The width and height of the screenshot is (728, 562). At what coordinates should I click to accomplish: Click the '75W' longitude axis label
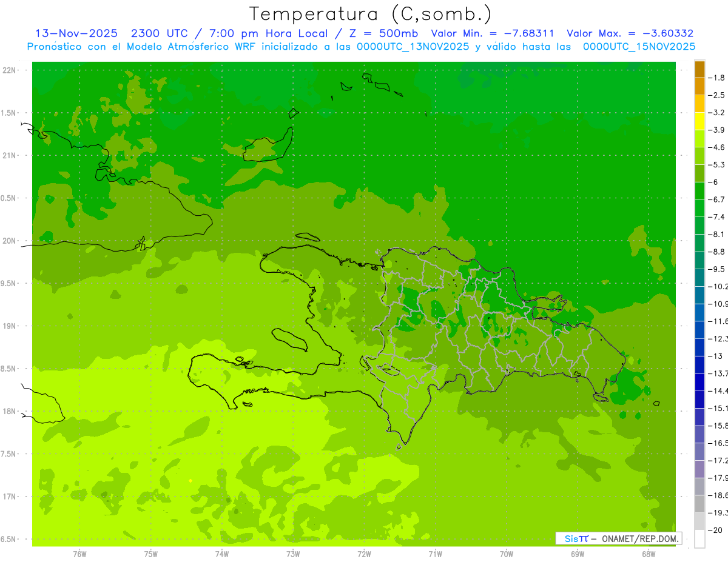(x=151, y=554)
